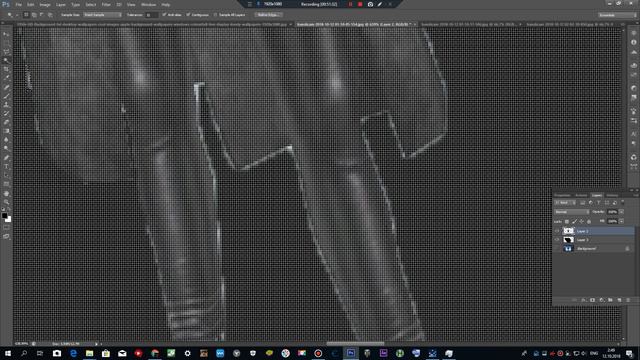Toggle lock all padlock in Layers panel
The width and height of the screenshot is (640, 360).
[589, 222]
